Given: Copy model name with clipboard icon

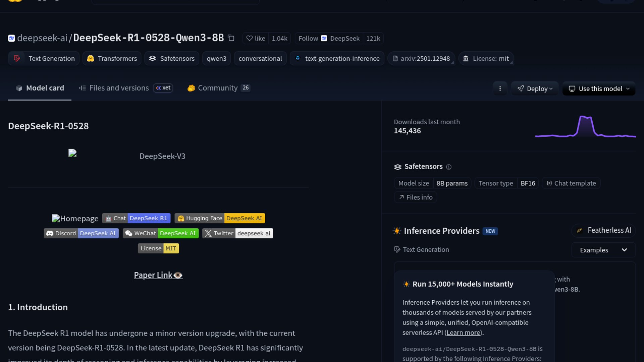Looking at the screenshot, I should click(231, 38).
